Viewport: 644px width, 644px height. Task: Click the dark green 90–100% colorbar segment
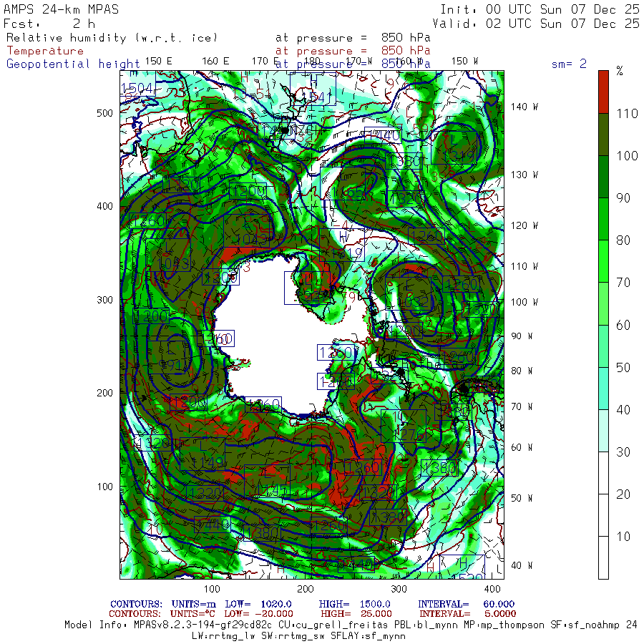[x=603, y=177]
